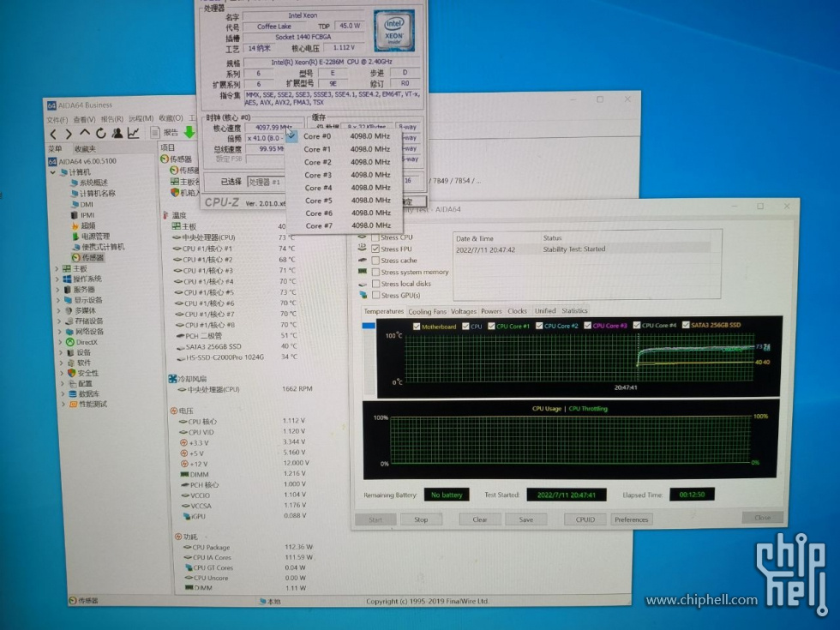The image size is (840, 630).
Task: Switch to the Cooling Fans tab
Action: point(427,311)
